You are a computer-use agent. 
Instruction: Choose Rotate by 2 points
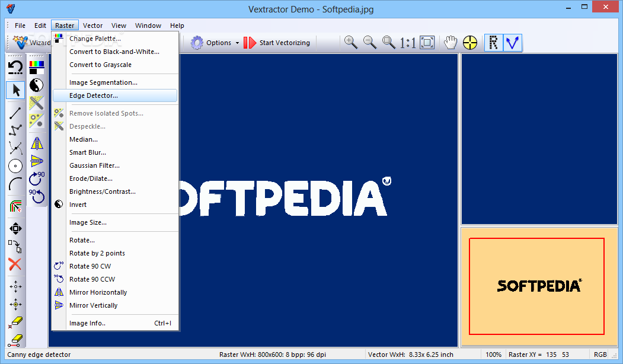tap(115, 254)
